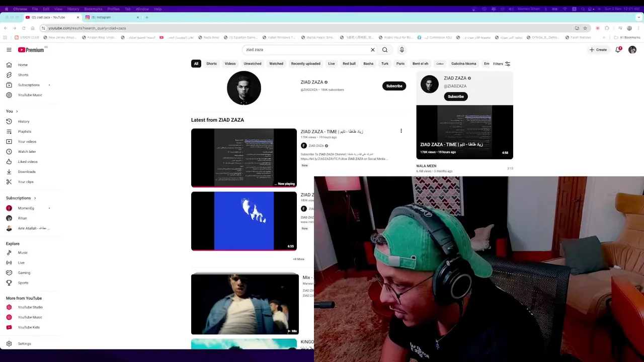Open Gaming under Explore

(24, 273)
